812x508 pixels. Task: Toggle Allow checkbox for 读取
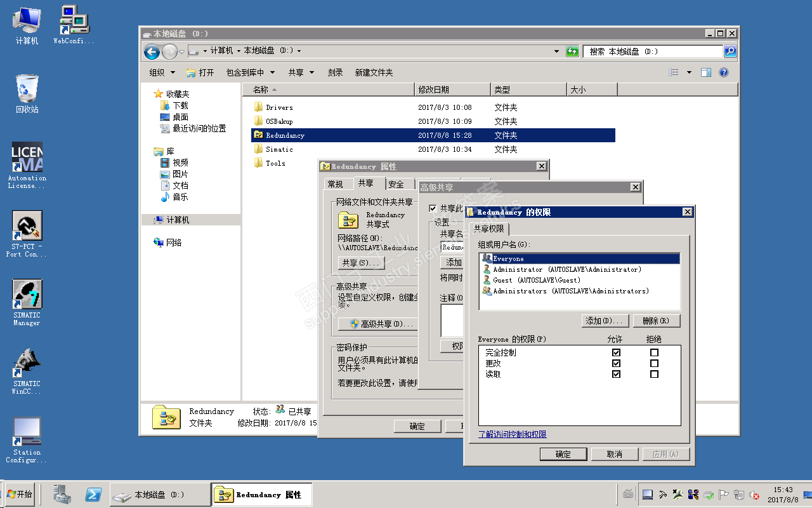click(616, 374)
